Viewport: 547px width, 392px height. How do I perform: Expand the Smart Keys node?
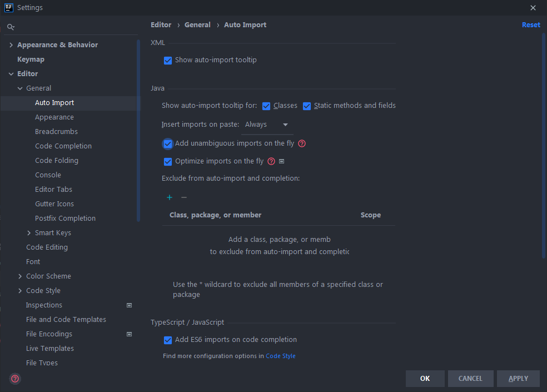(x=29, y=233)
